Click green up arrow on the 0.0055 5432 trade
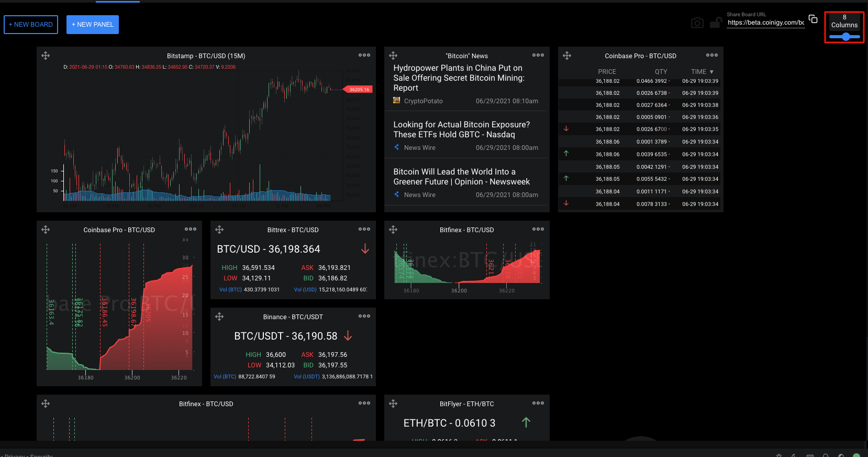 (566, 178)
